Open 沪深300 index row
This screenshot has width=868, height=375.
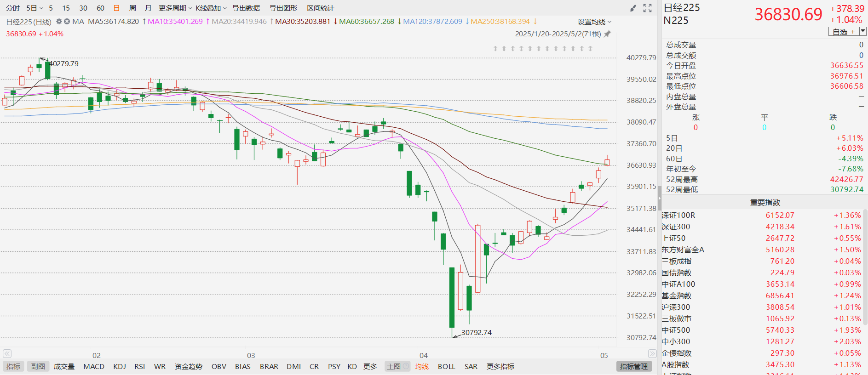[x=762, y=307]
